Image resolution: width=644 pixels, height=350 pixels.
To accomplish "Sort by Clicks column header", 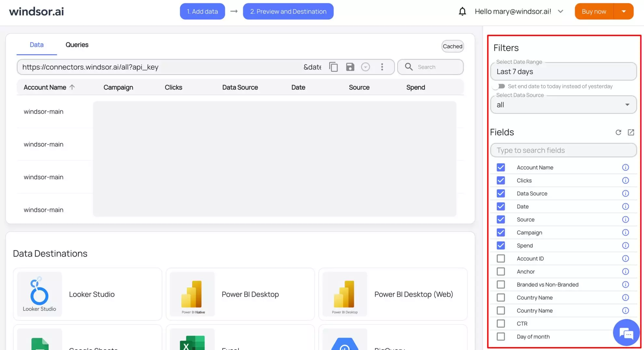I will click(173, 87).
